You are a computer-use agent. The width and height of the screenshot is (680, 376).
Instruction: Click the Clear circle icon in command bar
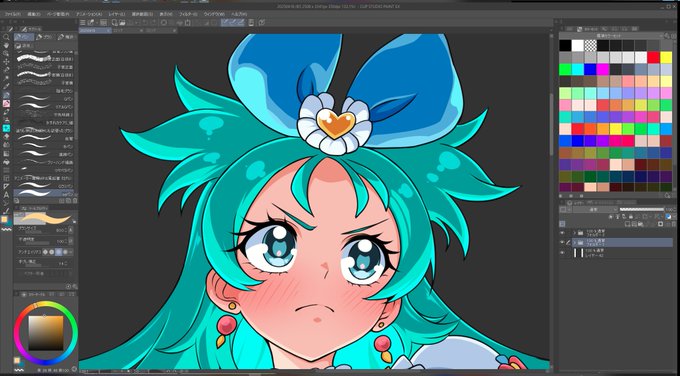pos(164,22)
